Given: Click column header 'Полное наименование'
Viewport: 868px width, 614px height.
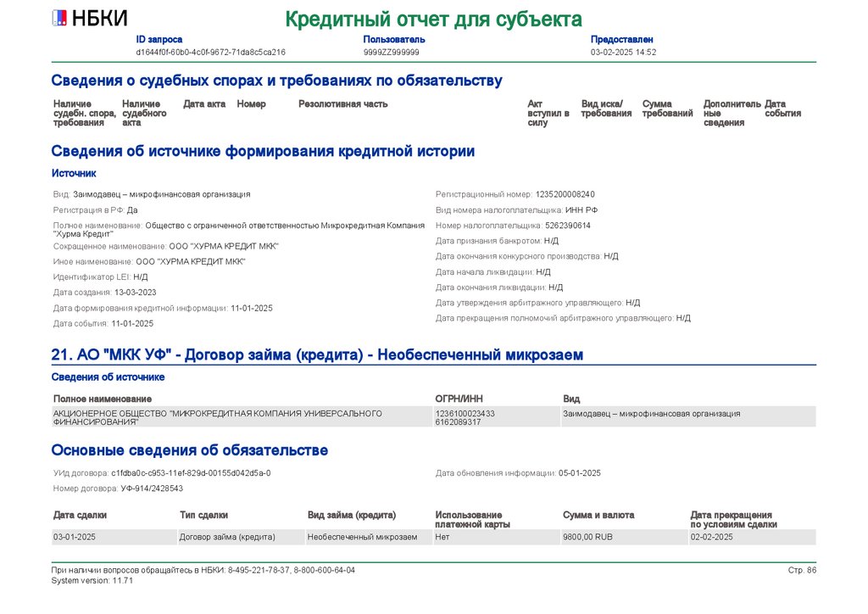Looking at the screenshot, I should (103, 399).
